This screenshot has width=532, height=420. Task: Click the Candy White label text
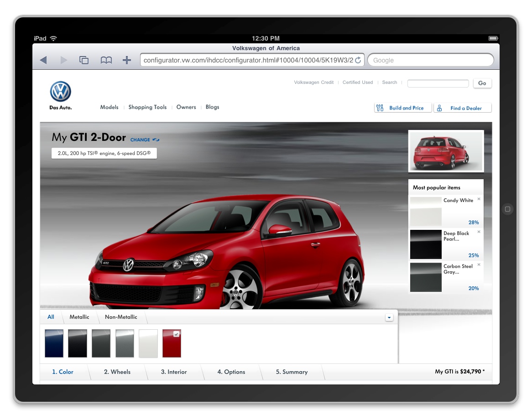click(459, 200)
